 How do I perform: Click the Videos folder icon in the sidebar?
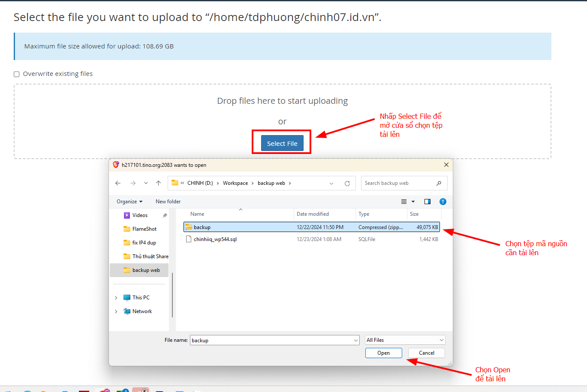click(x=127, y=215)
